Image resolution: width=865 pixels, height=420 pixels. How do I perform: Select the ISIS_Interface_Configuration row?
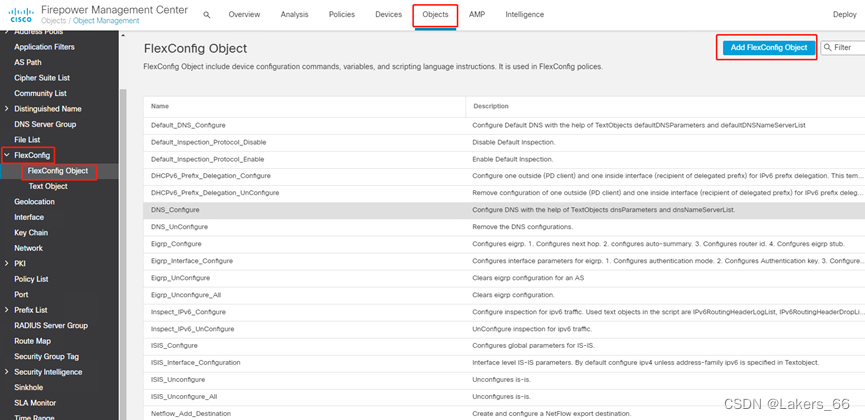click(x=504, y=363)
